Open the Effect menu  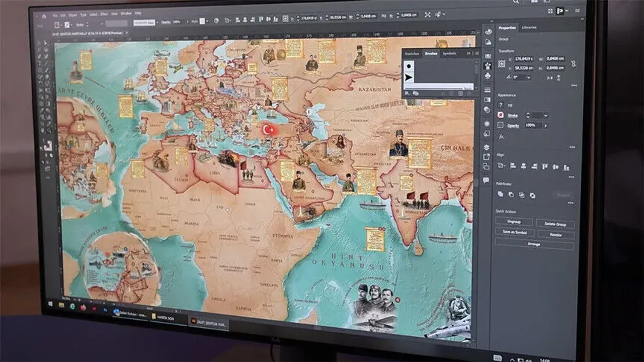tap(104, 15)
